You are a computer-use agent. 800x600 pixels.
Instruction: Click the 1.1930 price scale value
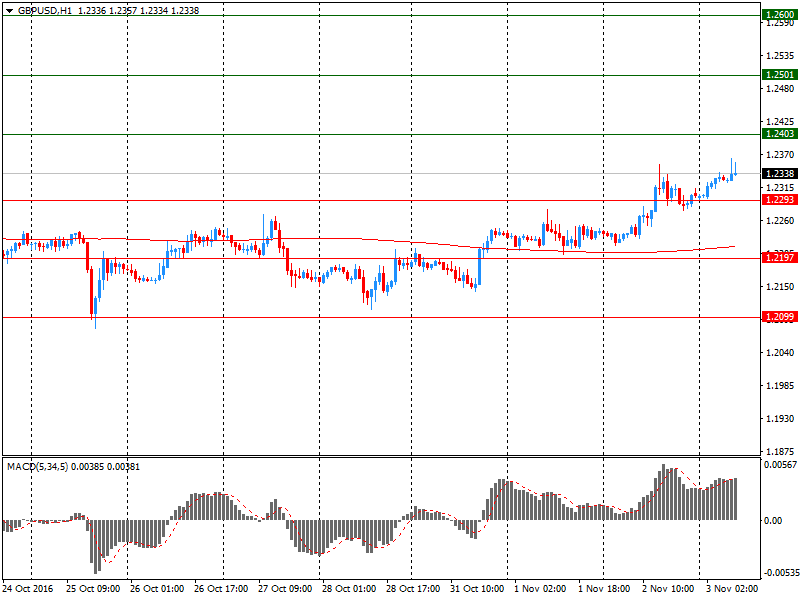(780, 419)
